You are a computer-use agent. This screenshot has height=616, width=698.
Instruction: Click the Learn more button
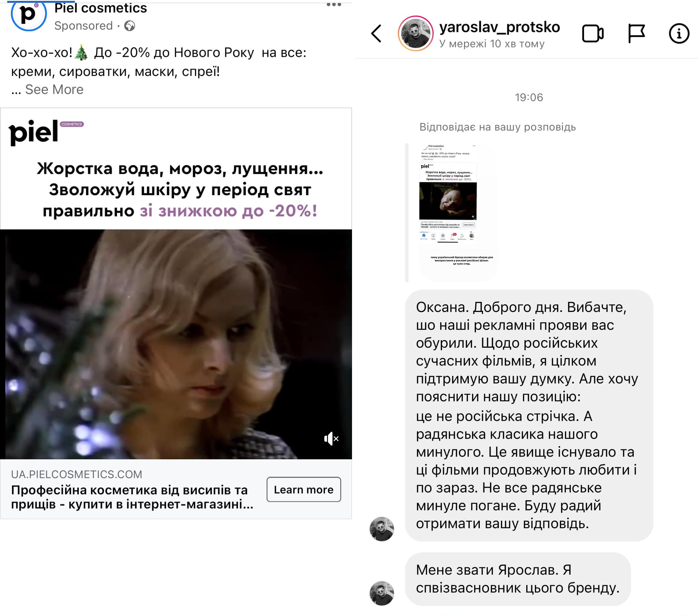304,489
